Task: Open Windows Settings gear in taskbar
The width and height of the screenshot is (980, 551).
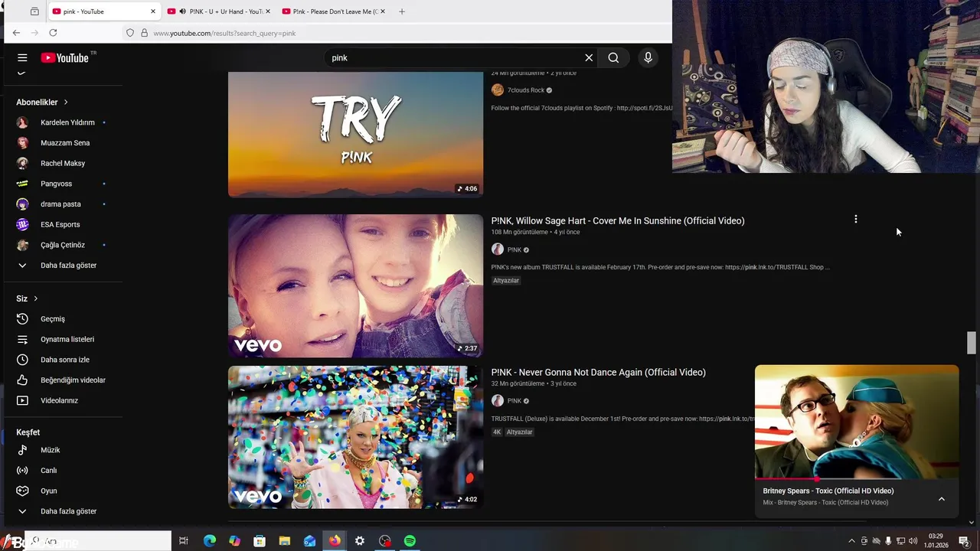Action: click(360, 541)
